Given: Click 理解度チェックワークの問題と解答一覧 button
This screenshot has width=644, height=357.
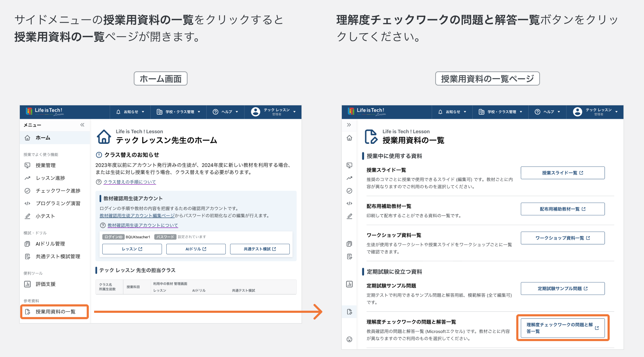Looking at the screenshot, I should click(563, 328).
